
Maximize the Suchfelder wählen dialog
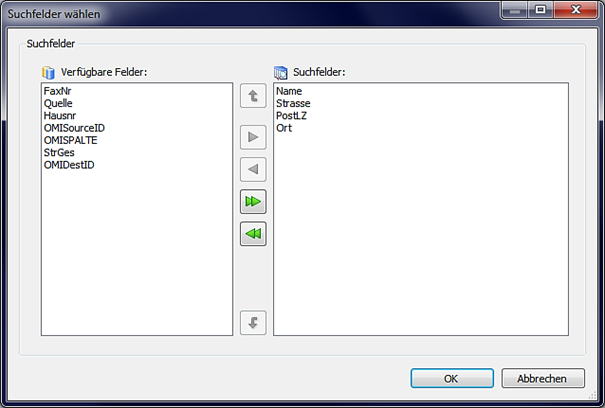[541, 10]
